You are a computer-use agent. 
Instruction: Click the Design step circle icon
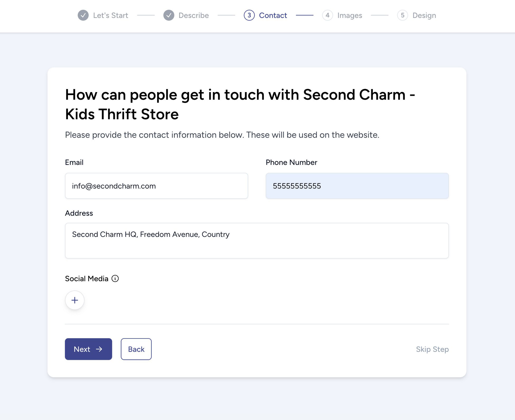pos(402,15)
